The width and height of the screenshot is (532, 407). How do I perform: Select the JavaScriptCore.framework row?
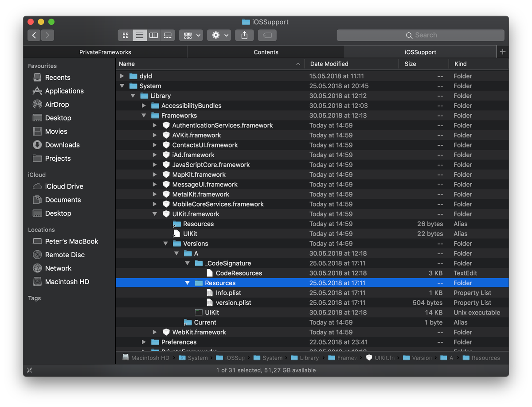tap(312, 165)
